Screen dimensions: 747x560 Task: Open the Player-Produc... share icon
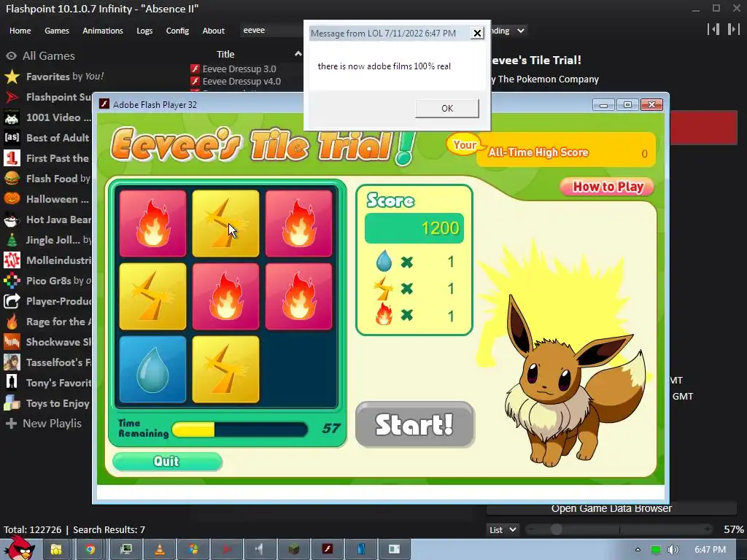tap(12, 301)
